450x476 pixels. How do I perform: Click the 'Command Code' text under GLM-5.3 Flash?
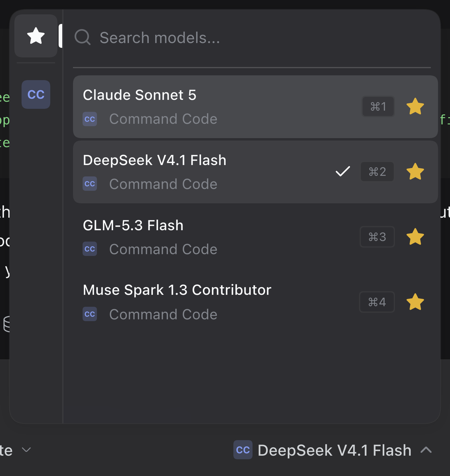pyautogui.click(x=163, y=249)
